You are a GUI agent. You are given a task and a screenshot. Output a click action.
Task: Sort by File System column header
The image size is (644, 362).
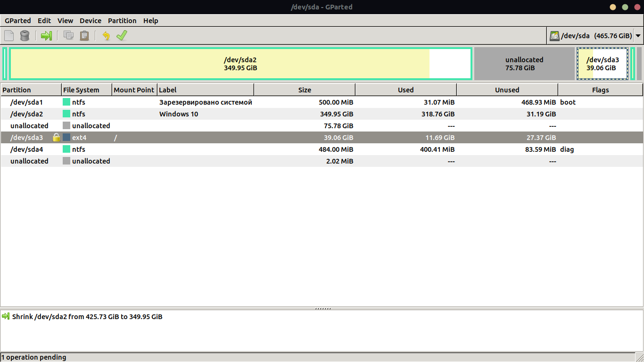[x=87, y=90]
